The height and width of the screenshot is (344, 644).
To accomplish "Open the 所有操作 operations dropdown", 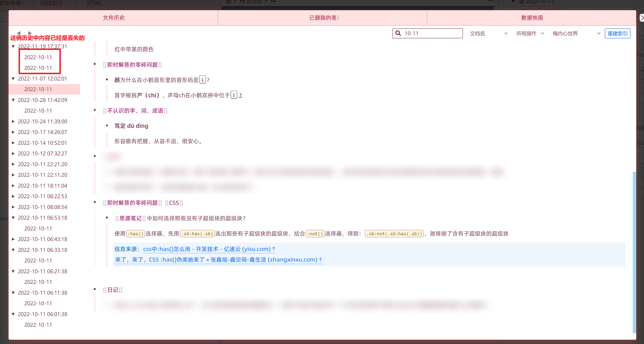I will (x=530, y=33).
